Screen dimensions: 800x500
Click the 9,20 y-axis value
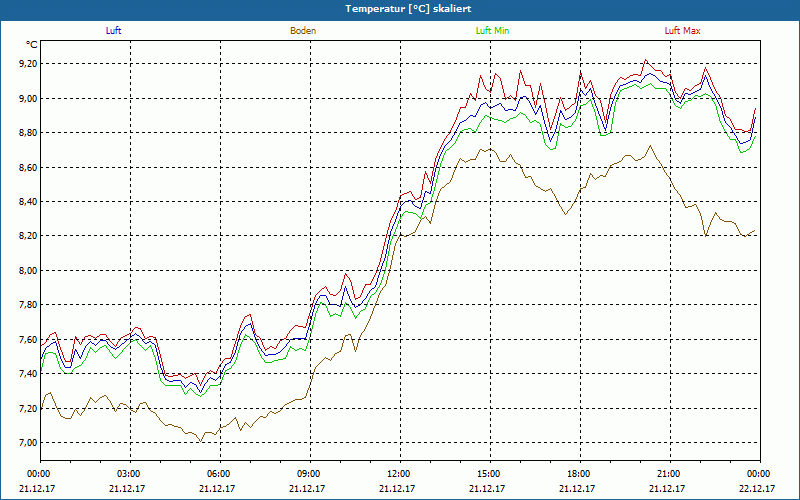pos(29,64)
